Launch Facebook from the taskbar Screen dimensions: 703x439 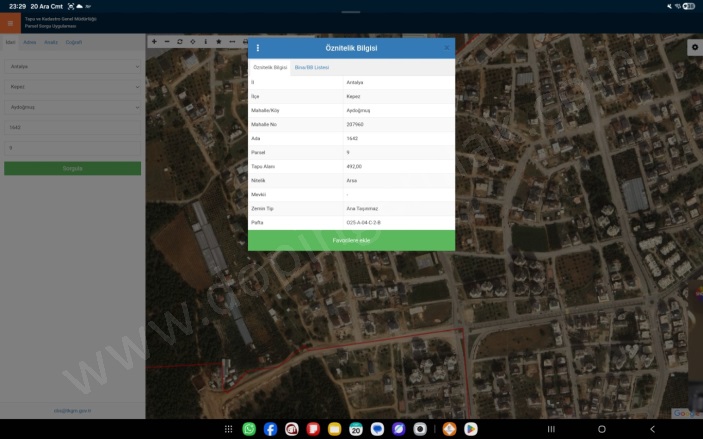click(x=270, y=429)
